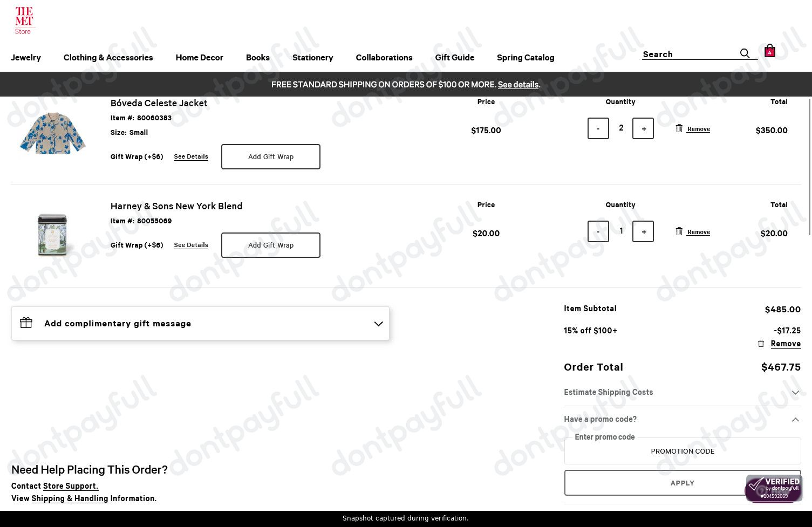Remove the 15% off discount
812x527 pixels.
point(786,344)
